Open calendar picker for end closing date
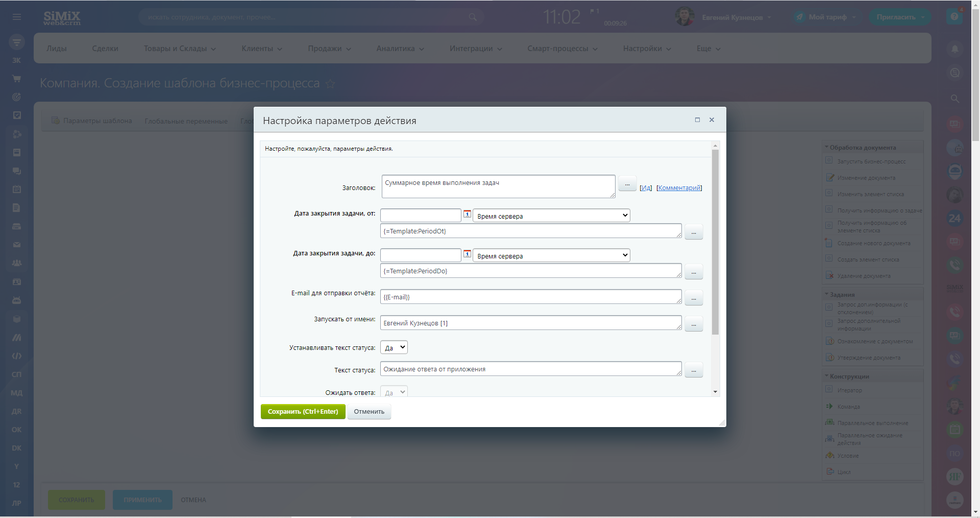This screenshot has width=980, height=518. 467,254
